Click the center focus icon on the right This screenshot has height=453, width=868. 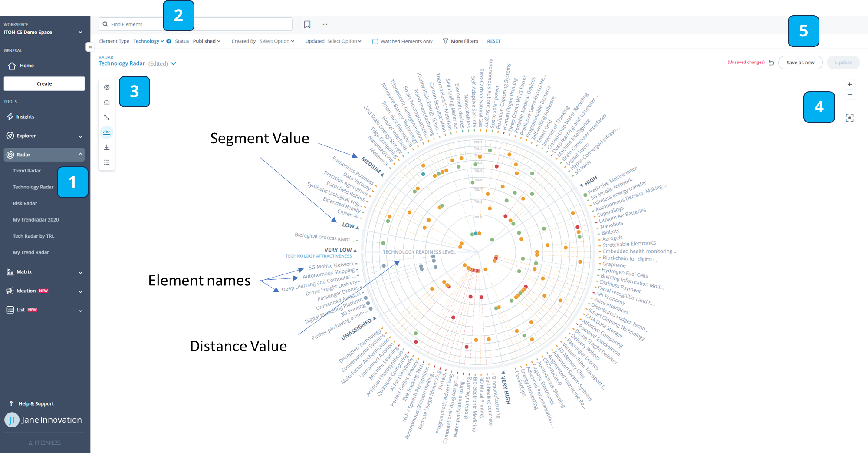849,117
